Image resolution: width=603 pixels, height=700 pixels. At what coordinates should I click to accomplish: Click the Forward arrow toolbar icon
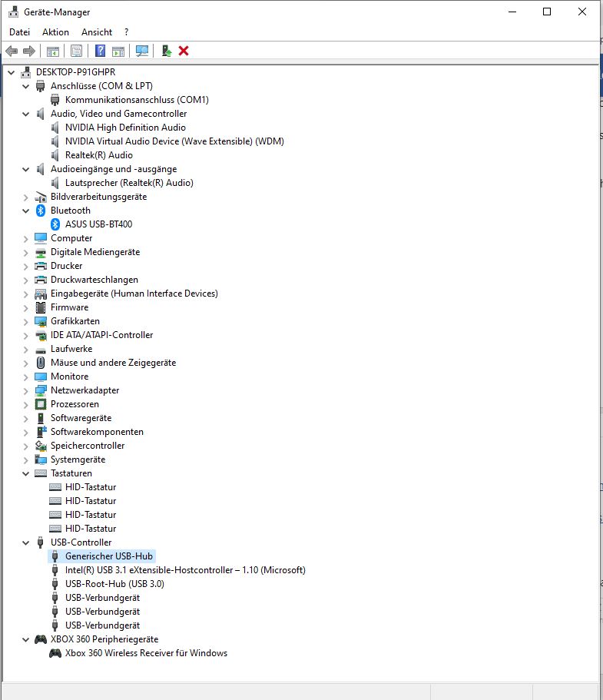pos(29,51)
